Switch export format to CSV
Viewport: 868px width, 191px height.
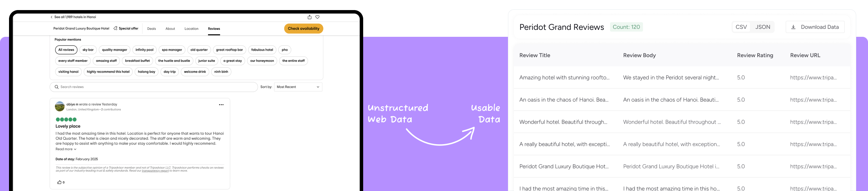point(741,27)
